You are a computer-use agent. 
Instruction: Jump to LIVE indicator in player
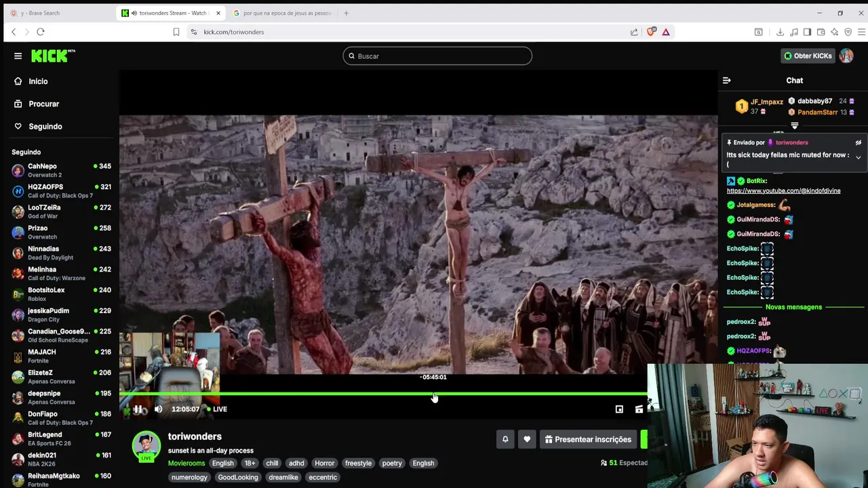[217, 409]
